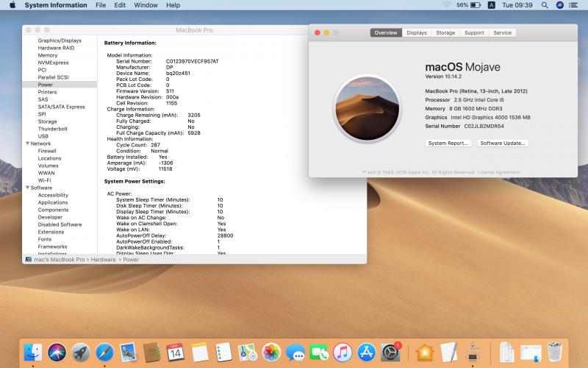Image resolution: width=588 pixels, height=368 pixels.
Task: Switch to the Storage tab
Action: pyautogui.click(x=445, y=32)
